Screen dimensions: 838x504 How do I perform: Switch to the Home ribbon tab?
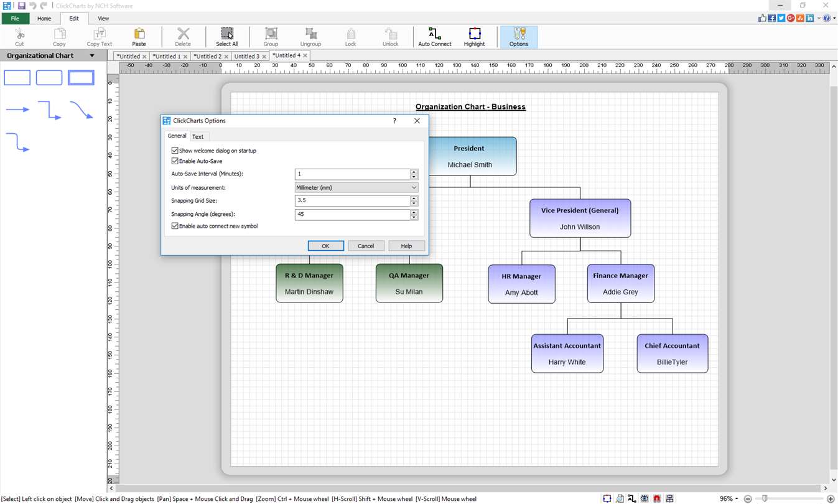click(44, 18)
